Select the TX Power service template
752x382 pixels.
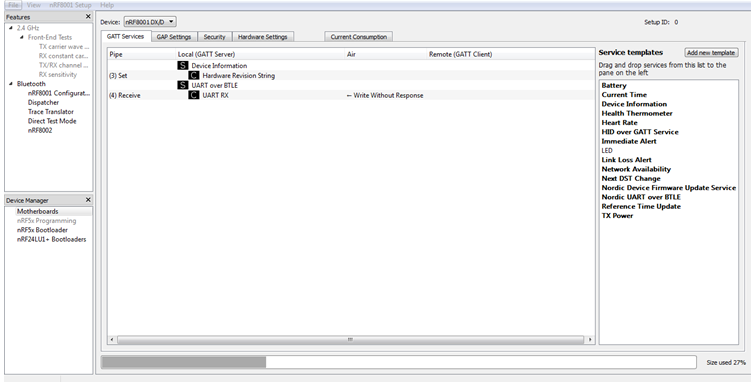(617, 216)
